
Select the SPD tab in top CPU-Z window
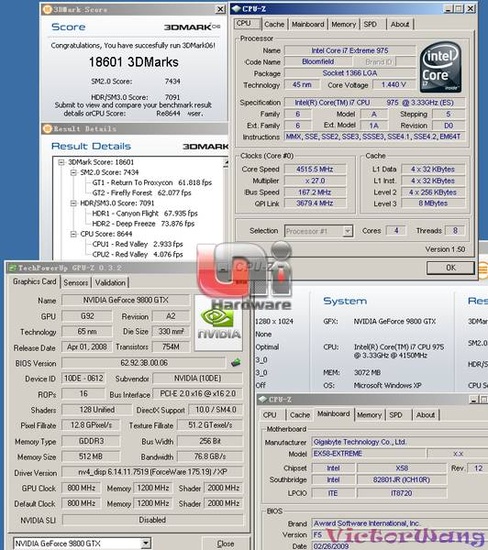tap(370, 24)
